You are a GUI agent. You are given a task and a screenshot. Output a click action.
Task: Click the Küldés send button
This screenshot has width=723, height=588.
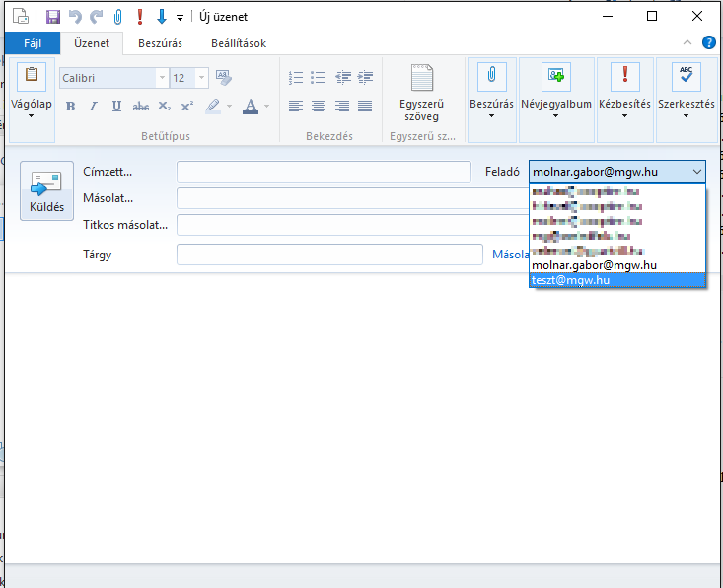[x=46, y=190]
